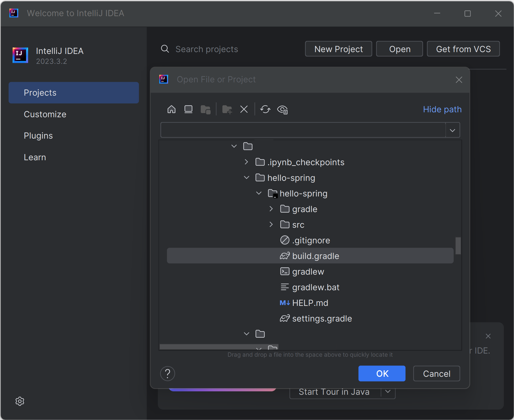This screenshot has height=420, width=514.
Task: Select the settings.gradle file
Action: click(322, 319)
